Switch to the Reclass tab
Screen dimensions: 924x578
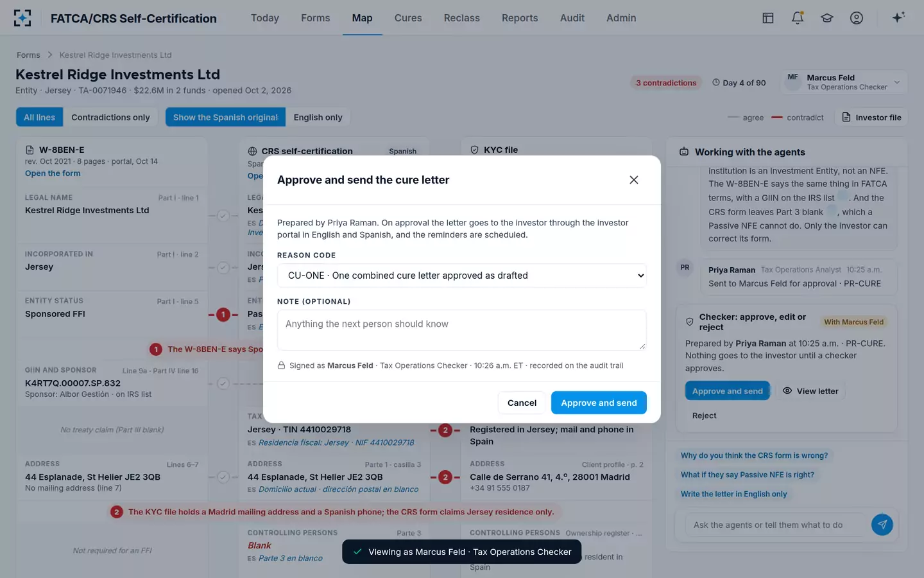[x=462, y=18]
